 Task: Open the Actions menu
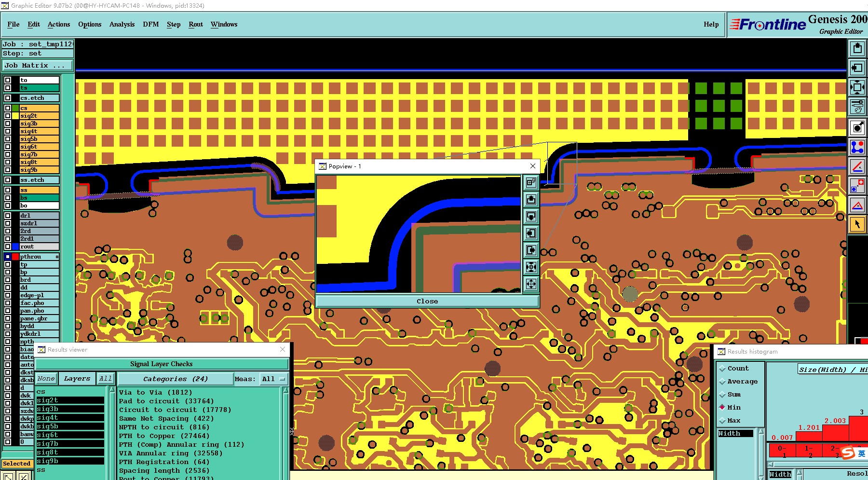click(59, 24)
